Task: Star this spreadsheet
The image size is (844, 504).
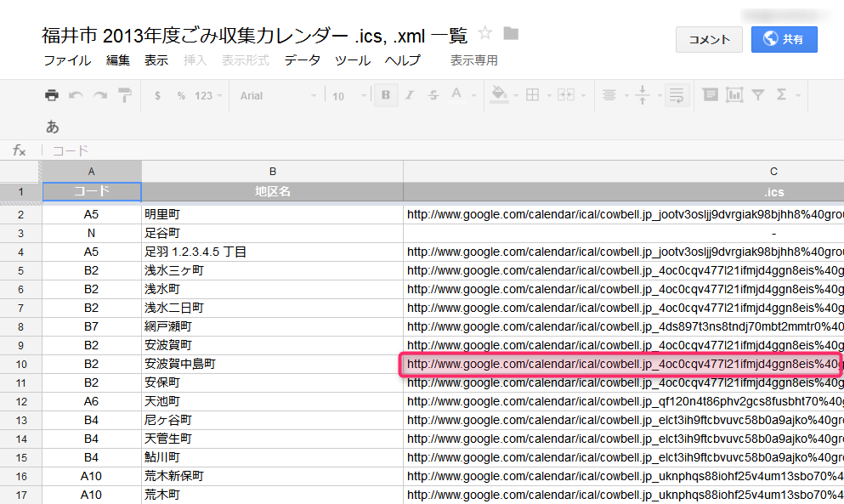Action: pos(485,33)
